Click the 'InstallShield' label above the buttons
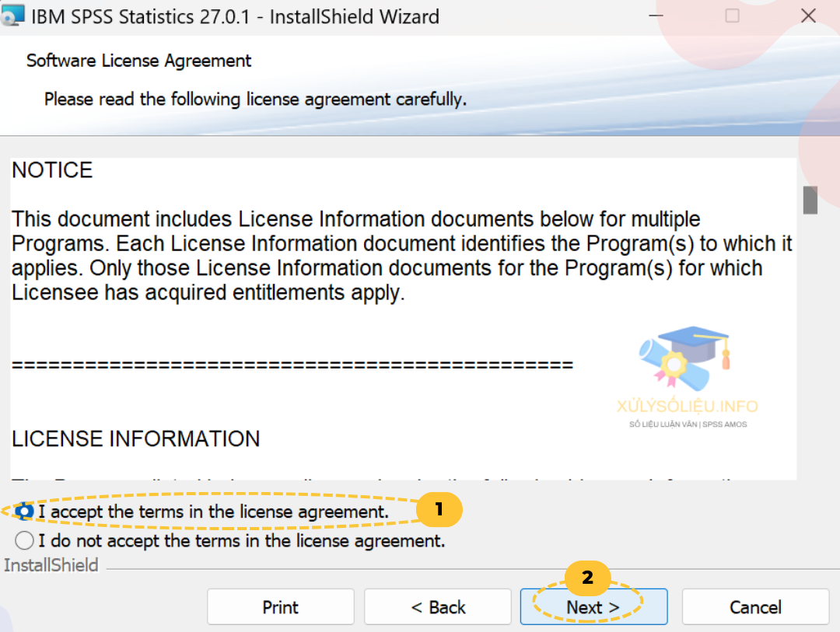Image resolution: width=840 pixels, height=632 pixels. coord(51,565)
